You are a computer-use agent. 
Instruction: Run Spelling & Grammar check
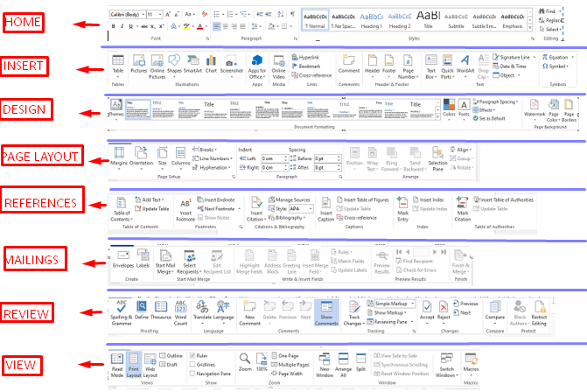click(x=122, y=312)
